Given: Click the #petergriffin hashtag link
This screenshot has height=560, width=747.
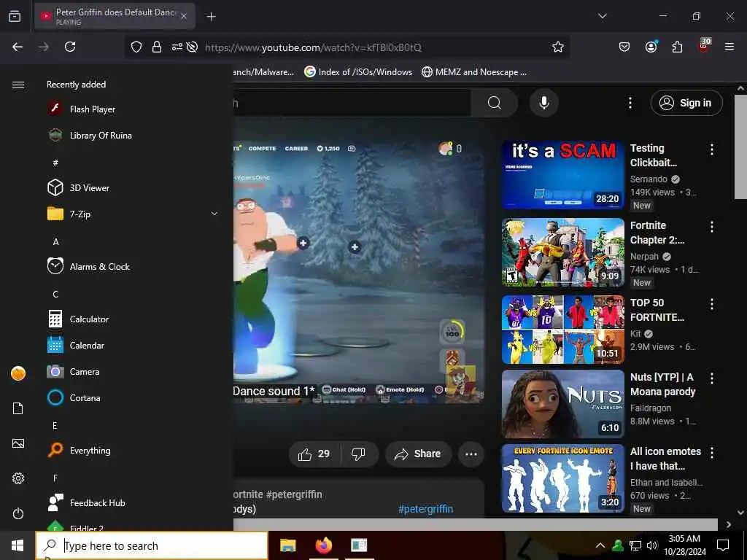Looking at the screenshot, I should click(425, 509).
